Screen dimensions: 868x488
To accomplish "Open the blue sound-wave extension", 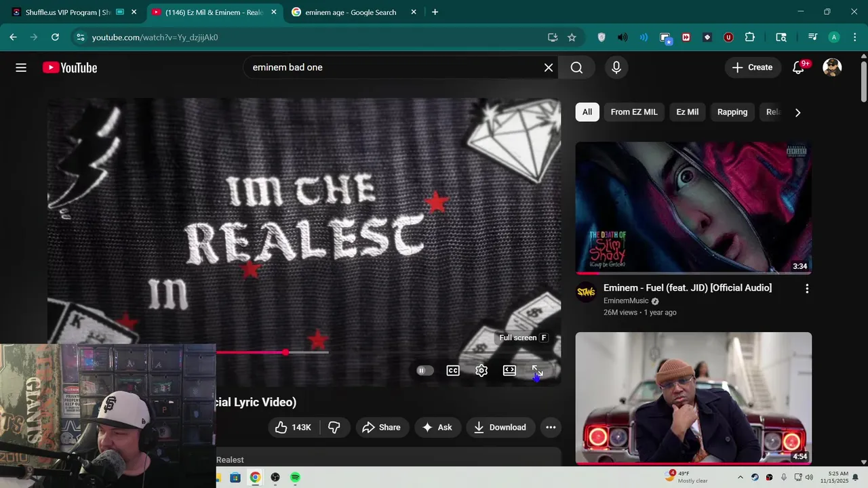I will click(644, 37).
